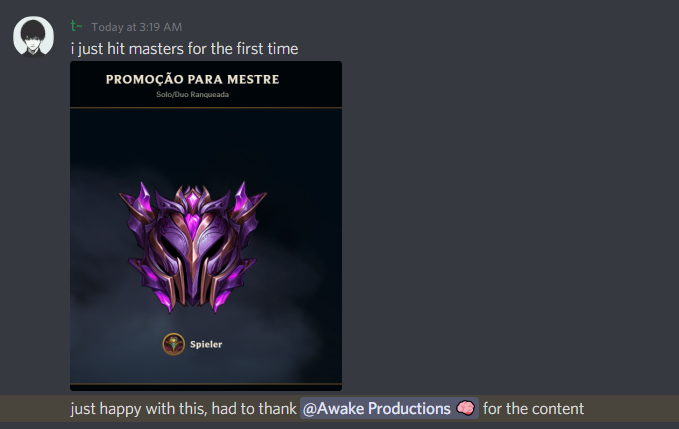Click the purple Master rank emblem
This screenshot has height=429, width=679.
click(x=193, y=247)
